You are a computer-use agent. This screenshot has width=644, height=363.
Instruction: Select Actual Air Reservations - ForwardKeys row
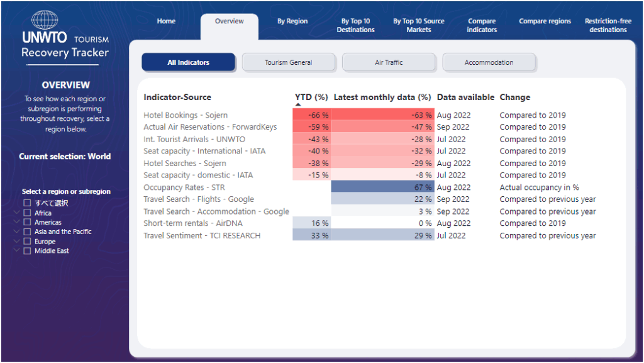click(210, 127)
